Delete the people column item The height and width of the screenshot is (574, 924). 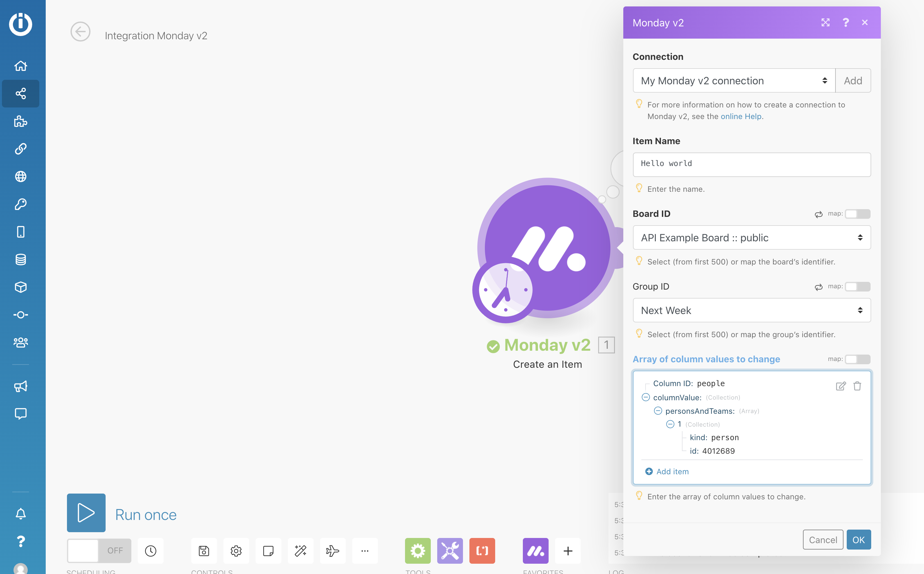857,386
